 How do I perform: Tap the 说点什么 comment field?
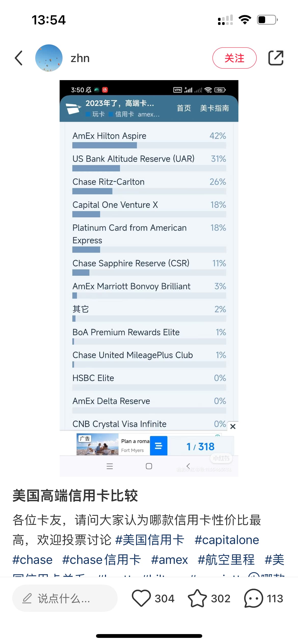(65, 598)
